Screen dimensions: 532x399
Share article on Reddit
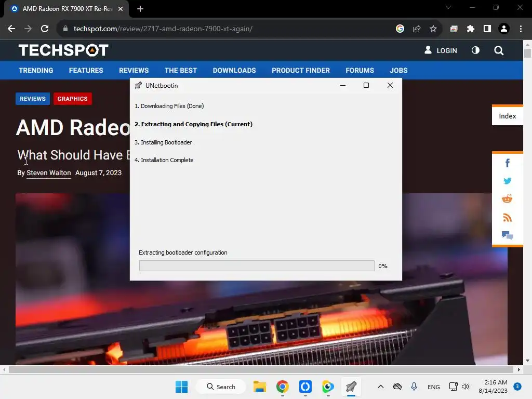[507, 199]
